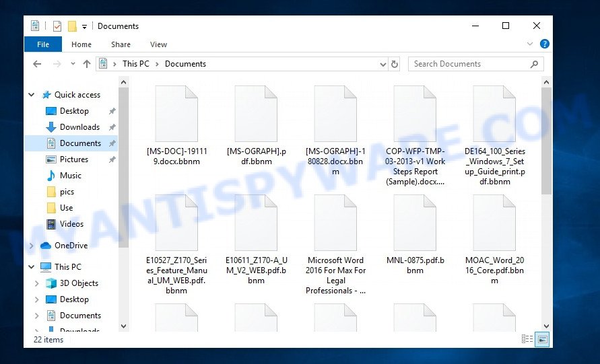Open Help via the blue question mark
600x364 pixels.
point(545,44)
